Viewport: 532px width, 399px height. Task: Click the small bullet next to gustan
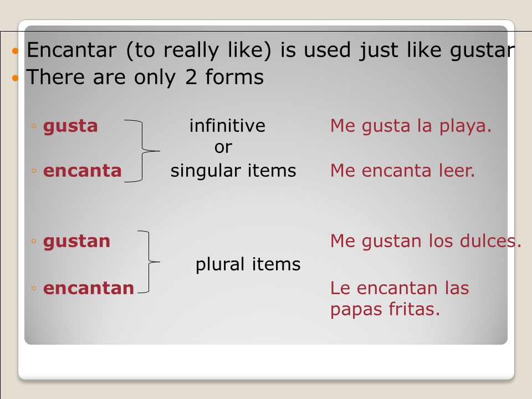click(x=34, y=241)
